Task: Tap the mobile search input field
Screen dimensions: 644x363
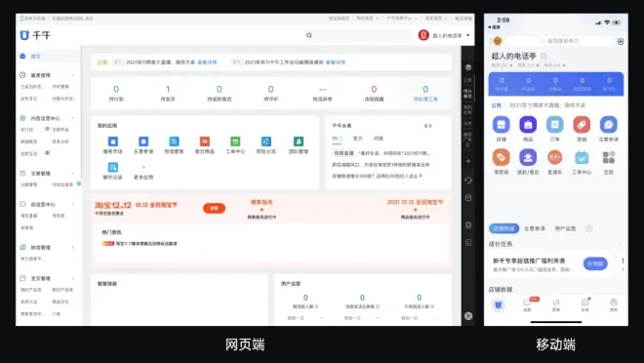Action: click(560, 41)
